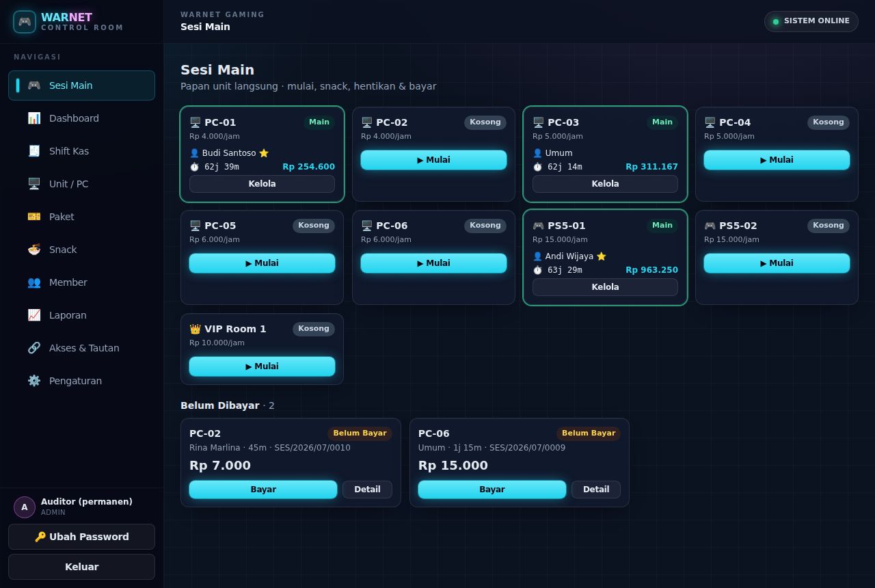Click the PC-05 computer icon
The image size is (875, 588).
pyautogui.click(x=195, y=226)
